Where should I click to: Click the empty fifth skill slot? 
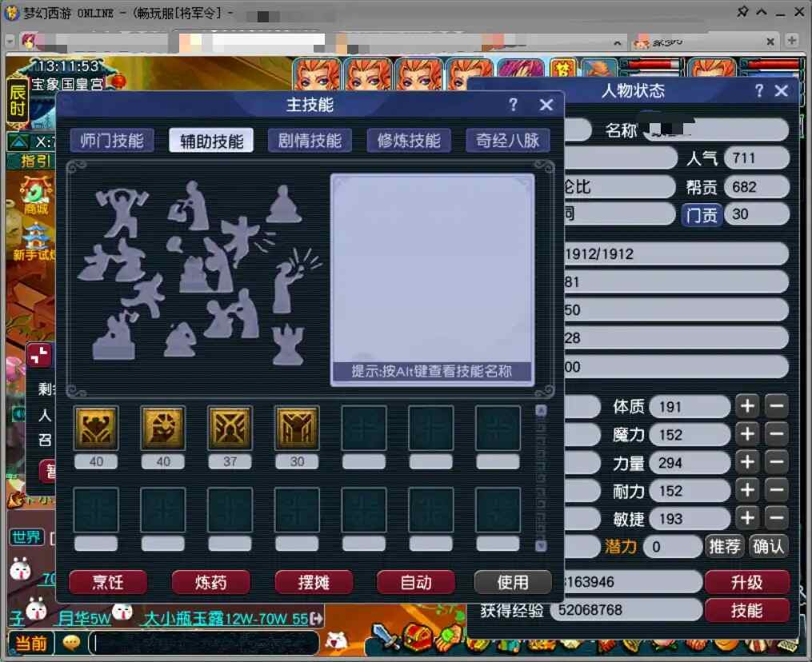363,428
